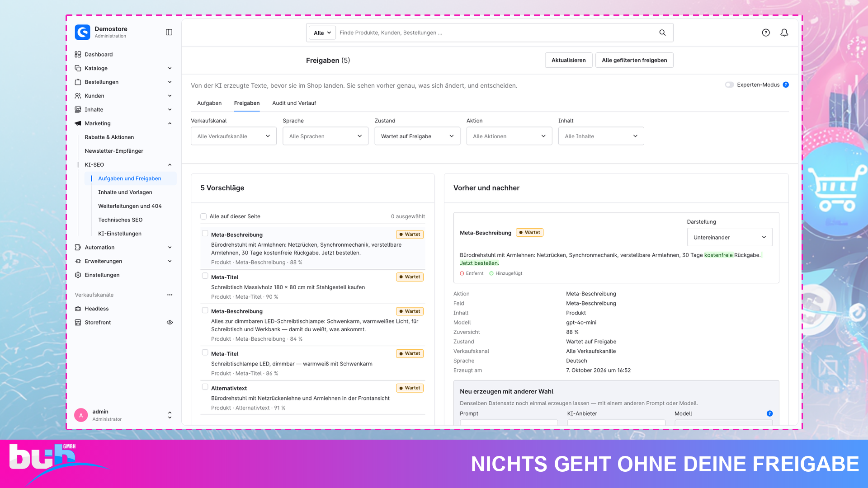Image resolution: width=868 pixels, height=488 pixels.
Task: Open the Darstellung 'Untereinander' dropdown
Action: coord(730,237)
